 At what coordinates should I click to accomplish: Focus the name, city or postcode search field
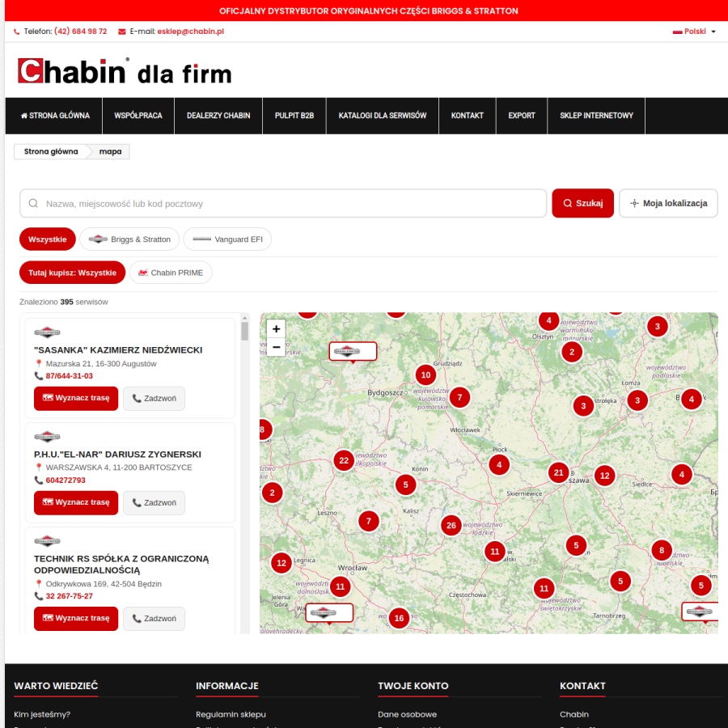[x=283, y=203]
